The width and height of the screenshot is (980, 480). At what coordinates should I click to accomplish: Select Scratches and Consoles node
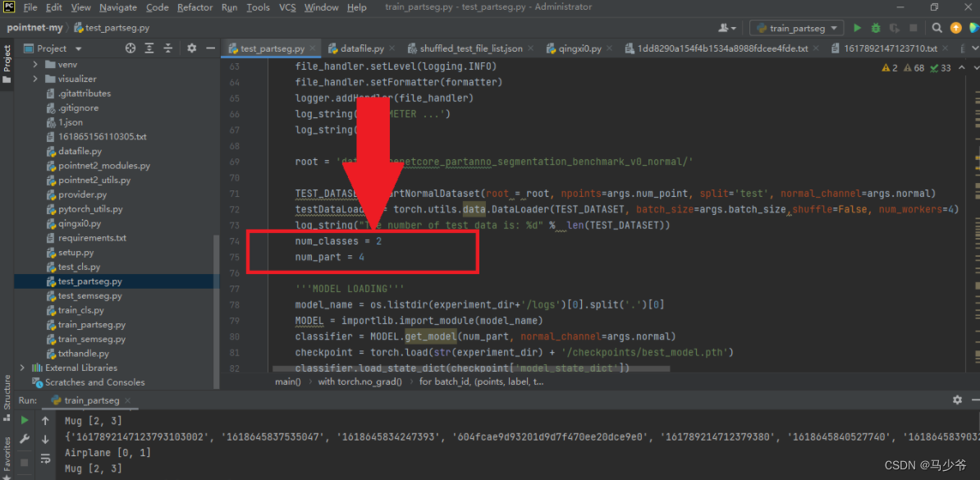pyautogui.click(x=94, y=382)
